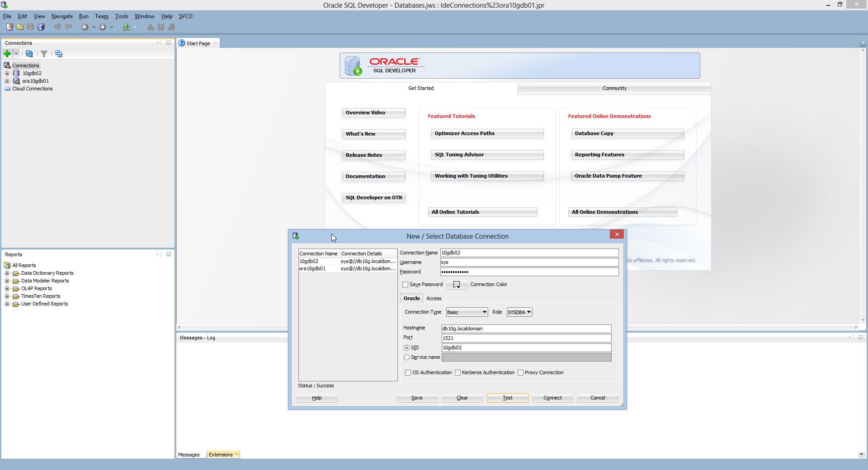The image size is (868, 470).
Task: Click the Save All toolbar icon
Action: 41,27
